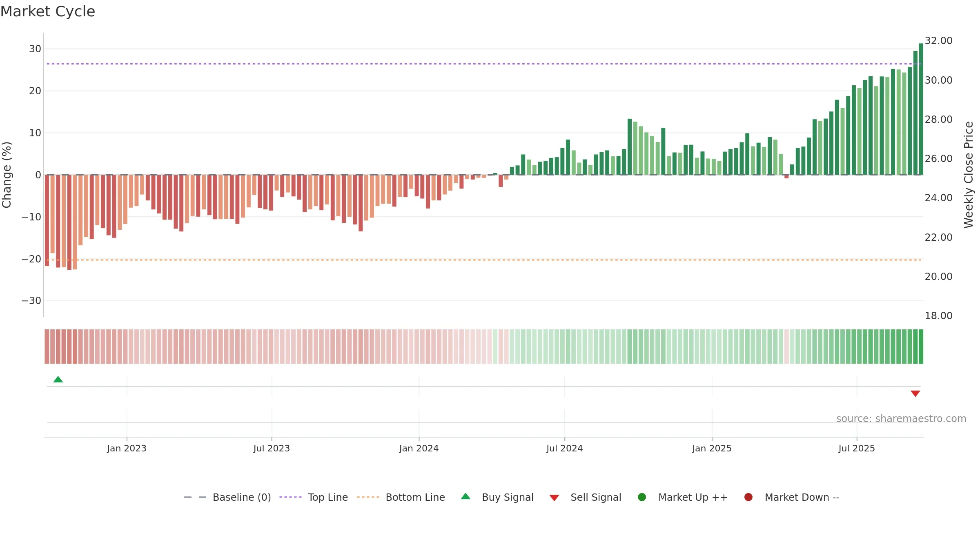Click the Jul 2025 x-axis label
Image resolution: width=980 pixels, height=551 pixels.
[x=857, y=448]
